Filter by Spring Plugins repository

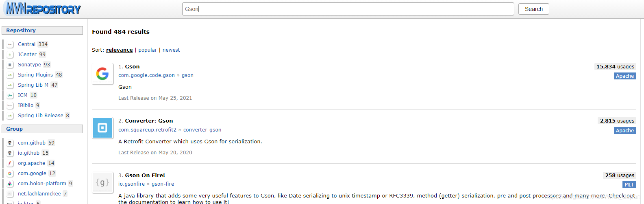tap(35, 75)
